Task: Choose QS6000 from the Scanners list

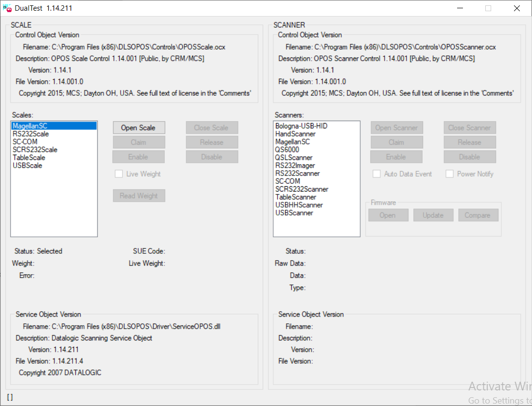Action: [287, 150]
